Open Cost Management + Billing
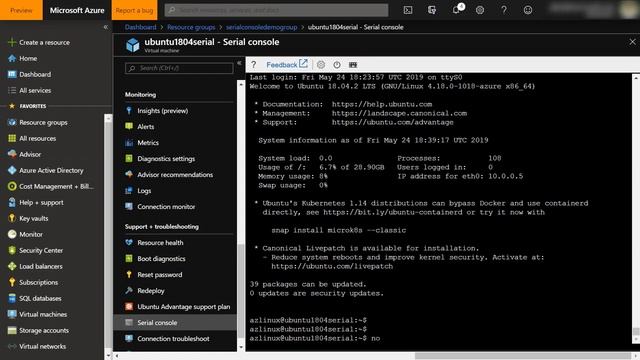Viewport: 640px width, 360px height. 51,186
